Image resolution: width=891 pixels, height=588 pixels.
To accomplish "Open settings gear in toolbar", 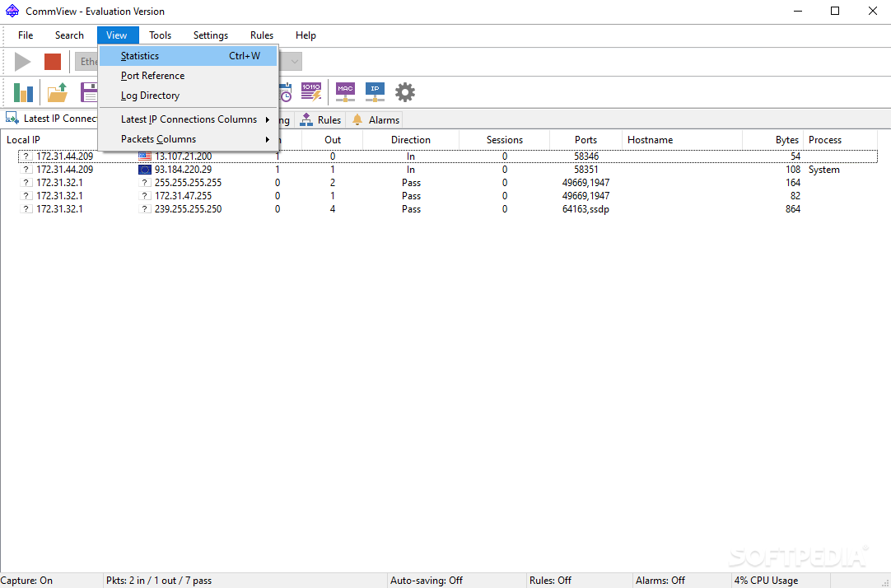I will coord(405,92).
